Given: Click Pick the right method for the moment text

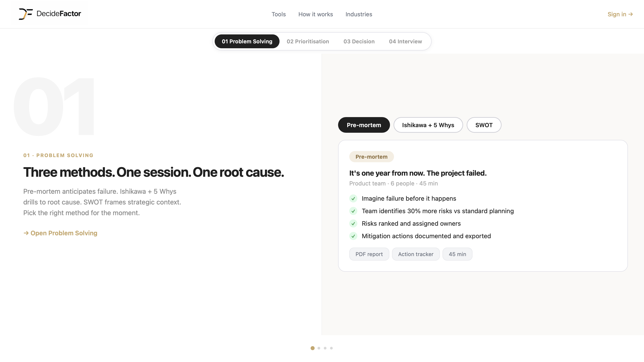Looking at the screenshot, I should (x=81, y=213).
